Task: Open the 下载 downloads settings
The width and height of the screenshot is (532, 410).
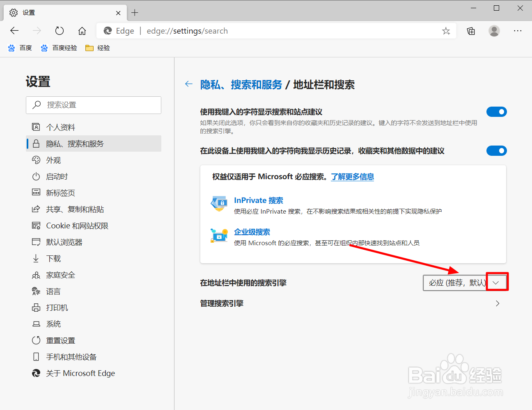Action: [52, 258]
